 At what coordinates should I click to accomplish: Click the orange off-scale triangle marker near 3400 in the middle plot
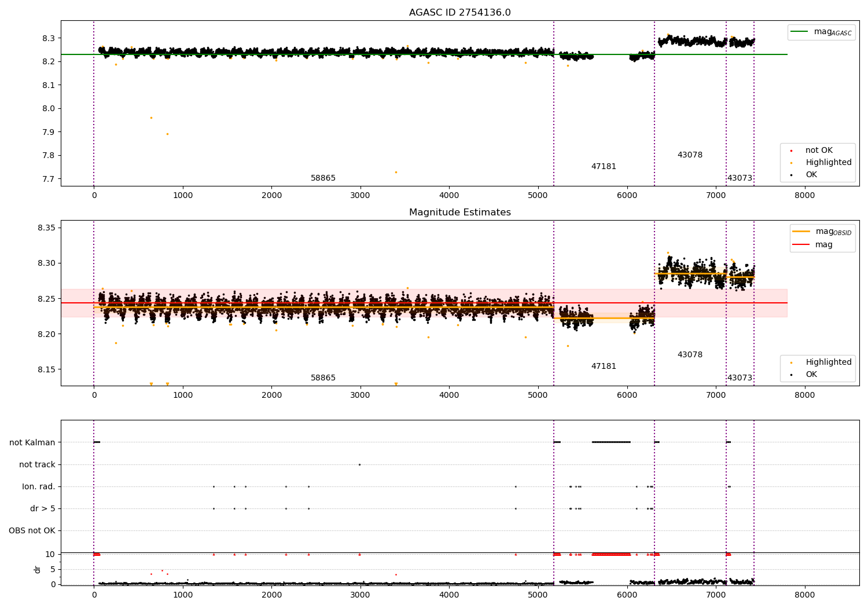[x=396, y=384]
